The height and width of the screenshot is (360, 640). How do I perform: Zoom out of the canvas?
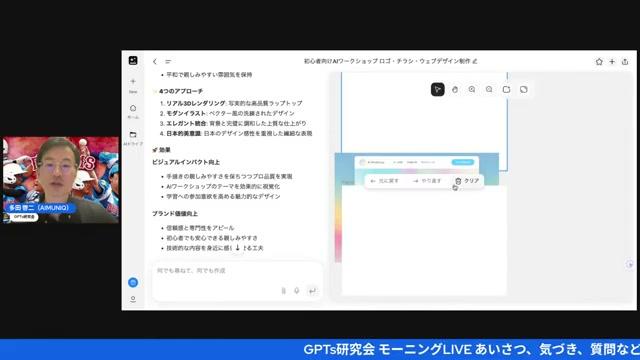[489, 89]
